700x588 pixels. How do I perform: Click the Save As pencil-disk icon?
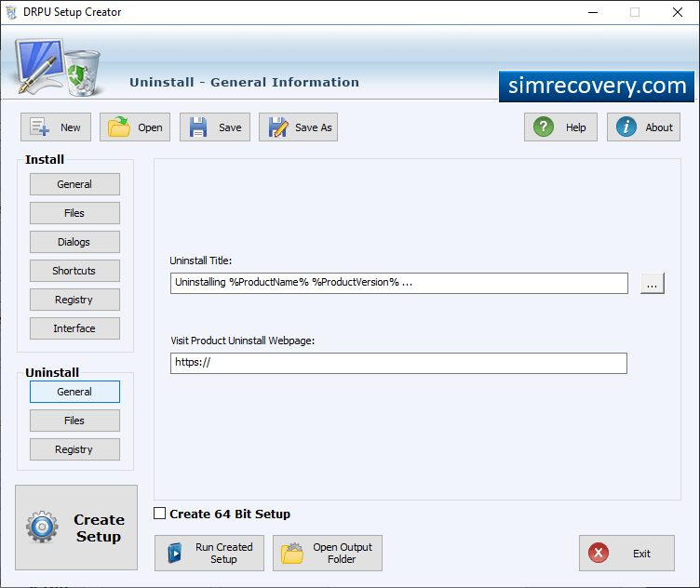(278, 127)
